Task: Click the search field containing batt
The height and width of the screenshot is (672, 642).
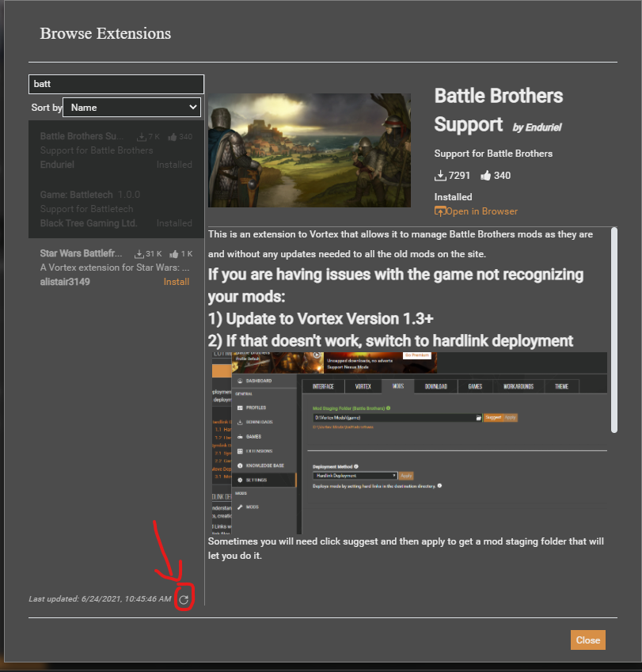Action: coord(116,84)
